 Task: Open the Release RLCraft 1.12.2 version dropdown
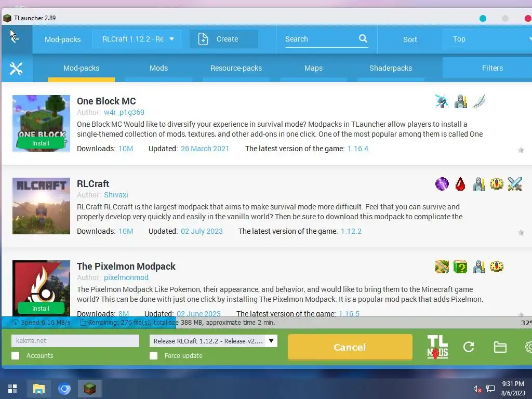(x=214, y=341)
